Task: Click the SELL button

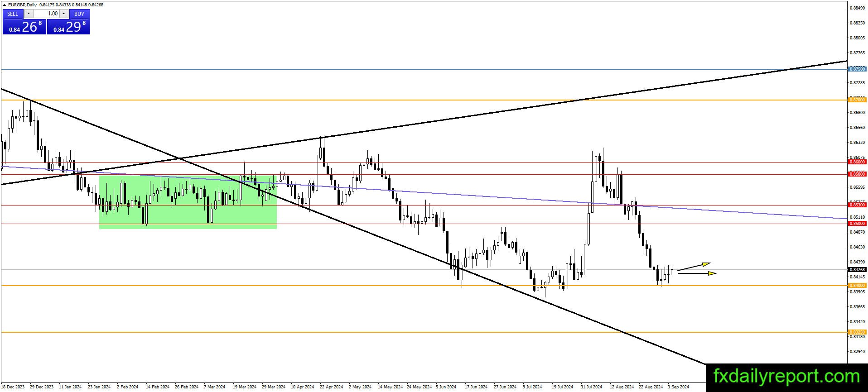Action: 13,14
